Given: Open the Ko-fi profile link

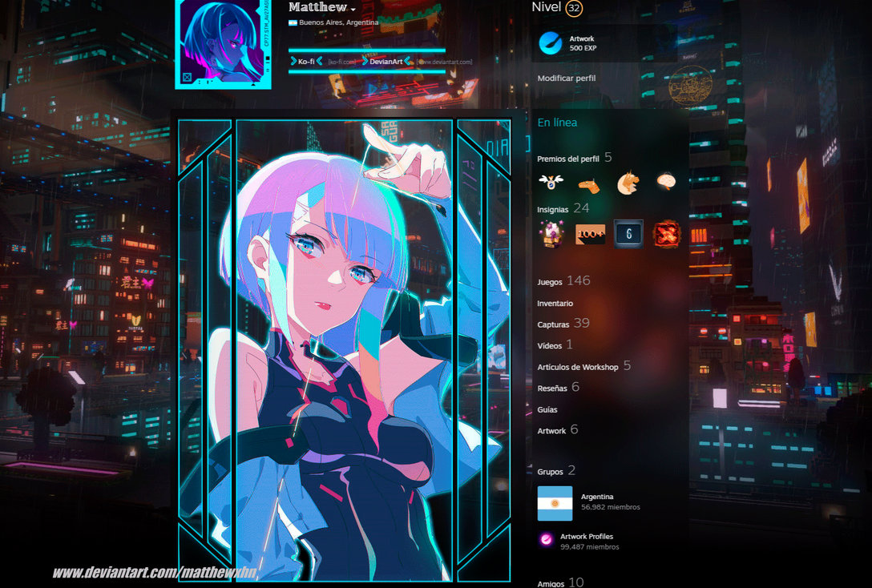Looking at the screenshot, I should point(306,61).
